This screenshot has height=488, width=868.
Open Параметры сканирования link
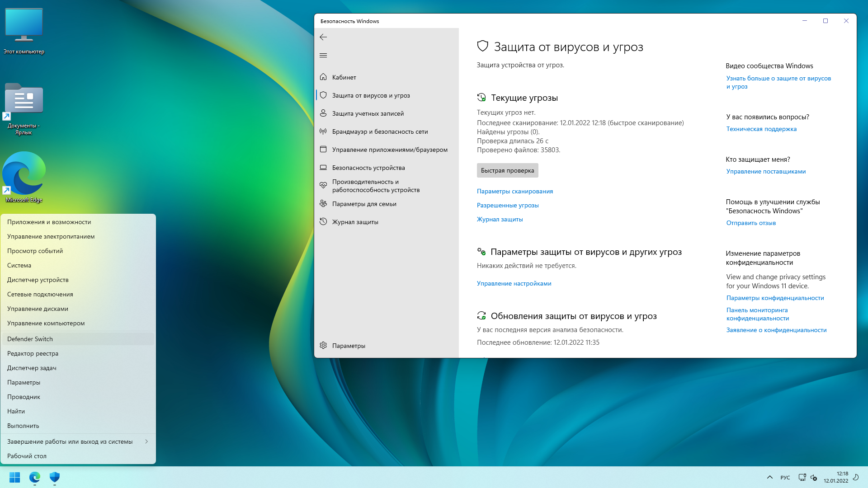pos(515,191)
